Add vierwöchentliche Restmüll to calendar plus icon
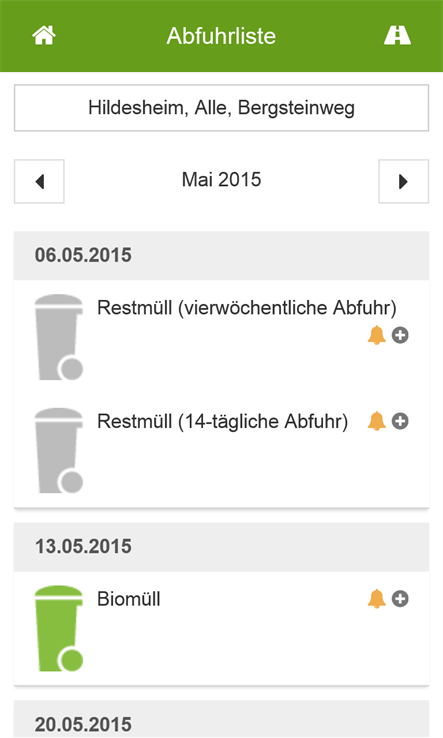Image resolution: width=443 pixels, height=738 pixels. [400, 336]
